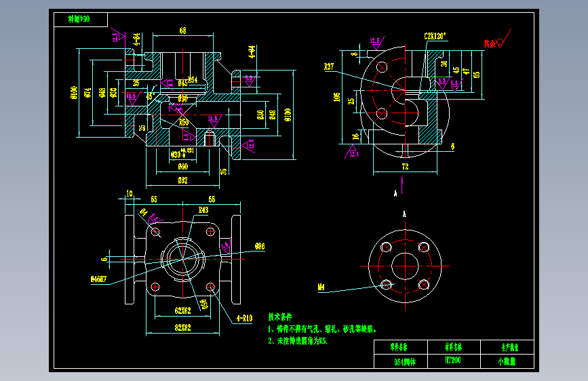Select the Ø86 leader annotation
Image resolution: width=588 pixels, height=381 pixels.
pos(260,246)
